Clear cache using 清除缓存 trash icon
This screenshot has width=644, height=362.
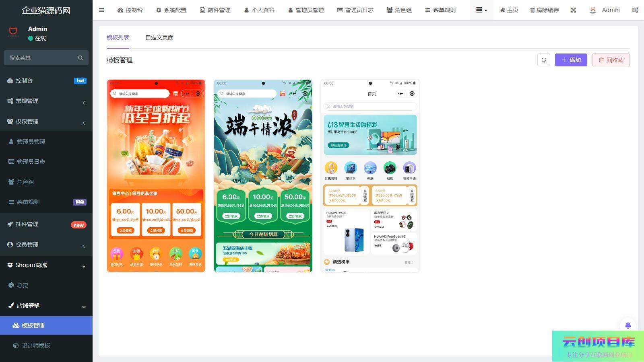click(544, 10)
